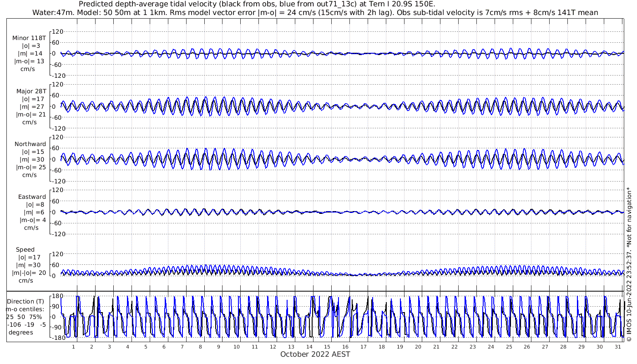This screenshot has height=364, width=637.
Task: Select the 'Major 28T' panel label
Action: pyautogui.click(x=31, y=91)
